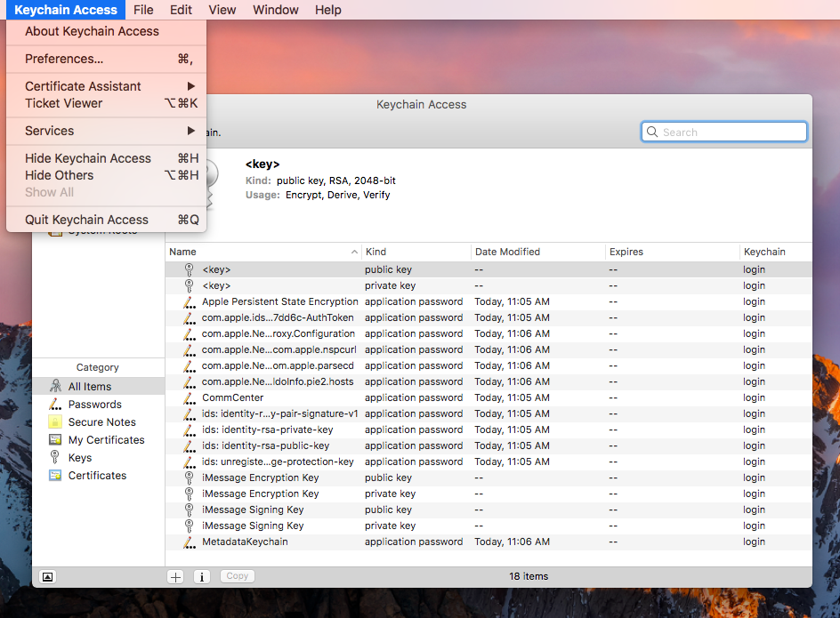This screenshot has width=840, height=618.
Task: Click the Passwords category pencil icon
Action: point(55,405)
